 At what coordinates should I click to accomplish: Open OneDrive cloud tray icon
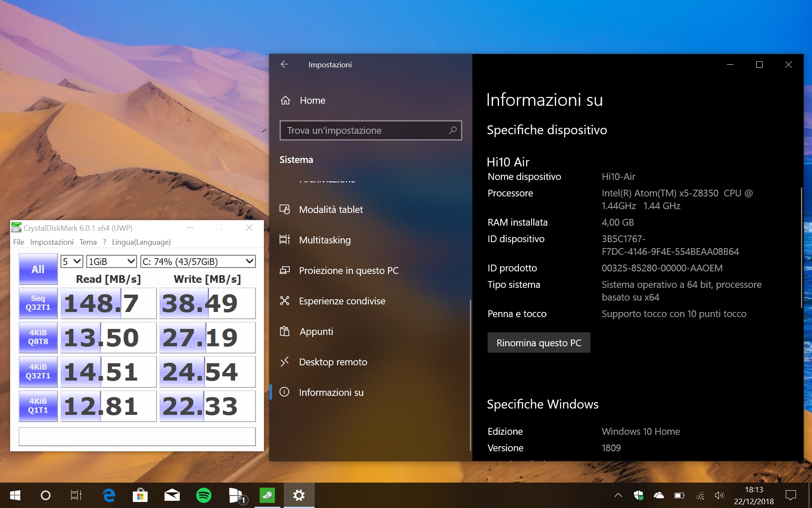(659, 495)
